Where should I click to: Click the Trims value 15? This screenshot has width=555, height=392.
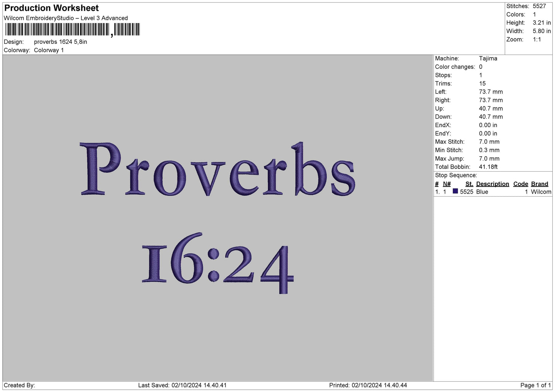[482, 83]
